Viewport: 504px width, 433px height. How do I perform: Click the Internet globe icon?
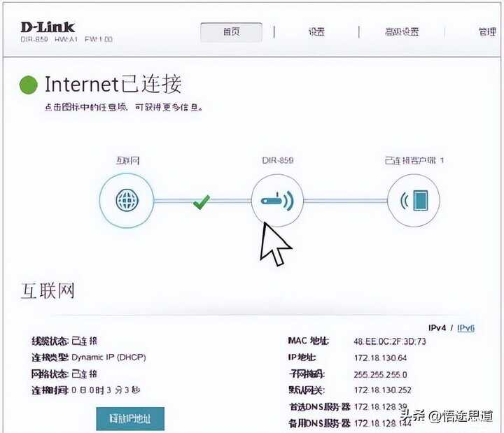pyautogui.click(x=127, y=201)
